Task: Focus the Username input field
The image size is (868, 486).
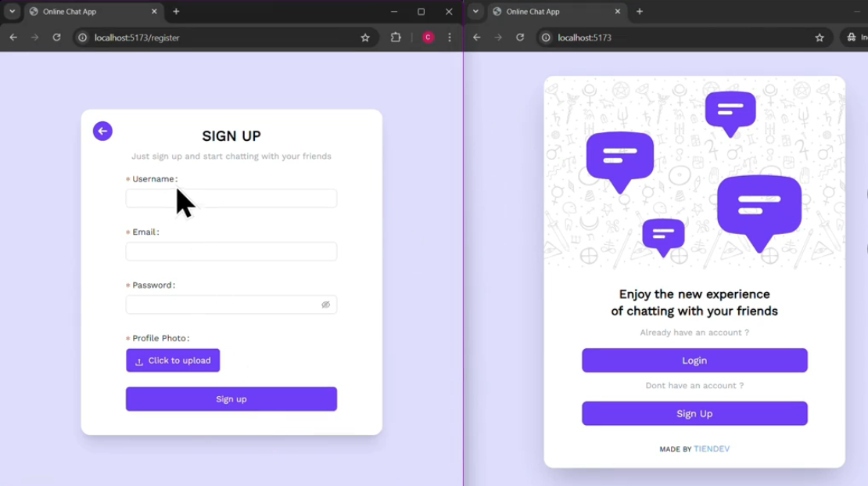Action: [231, 199]
